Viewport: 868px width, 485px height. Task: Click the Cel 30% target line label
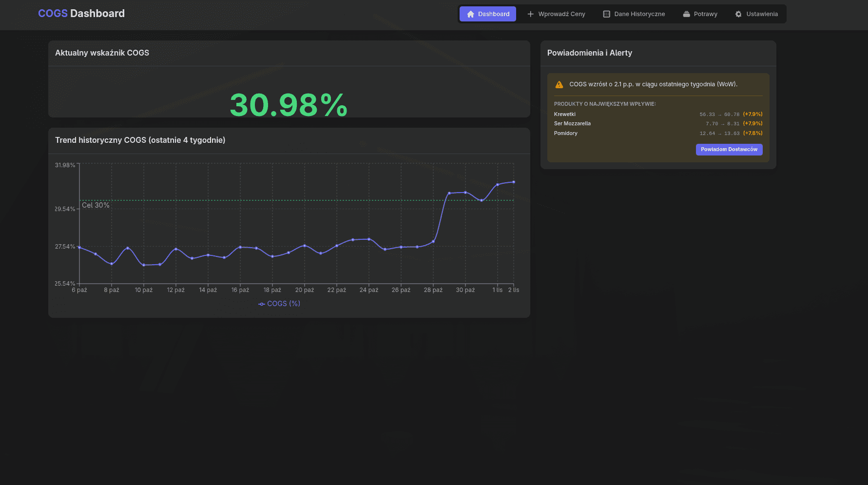pos(96,205)
